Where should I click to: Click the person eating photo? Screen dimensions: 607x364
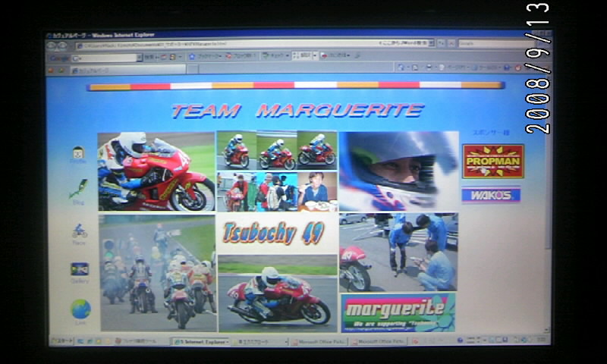pos(317,192)
